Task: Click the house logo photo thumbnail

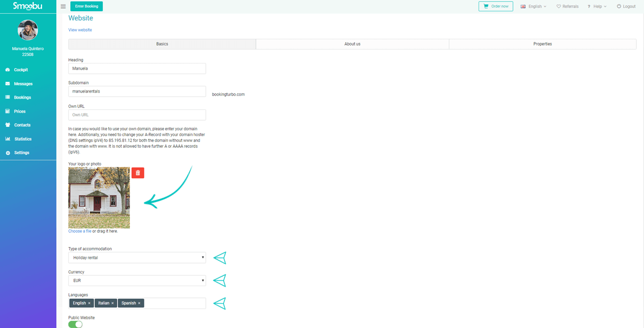Action: pos(99,198)
